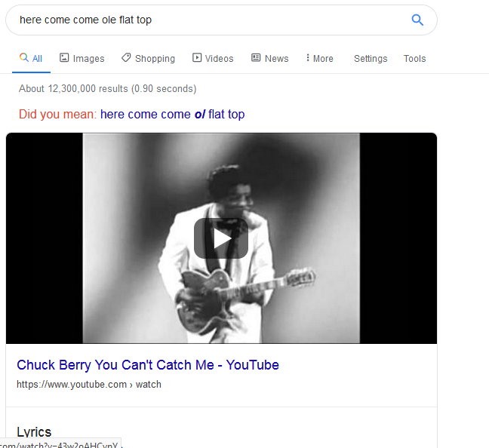The height and width of the screenshot is (448, 489).
Task: Click the 'here come come ol flat top' suggestion
Action: pos(172,115)
